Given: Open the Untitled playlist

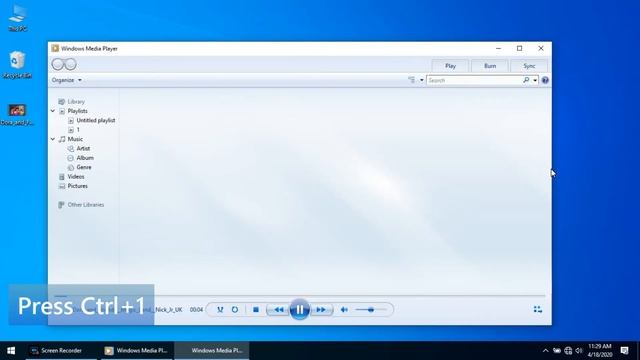Looking at the screenshot, I should click(x=96, y=120).
